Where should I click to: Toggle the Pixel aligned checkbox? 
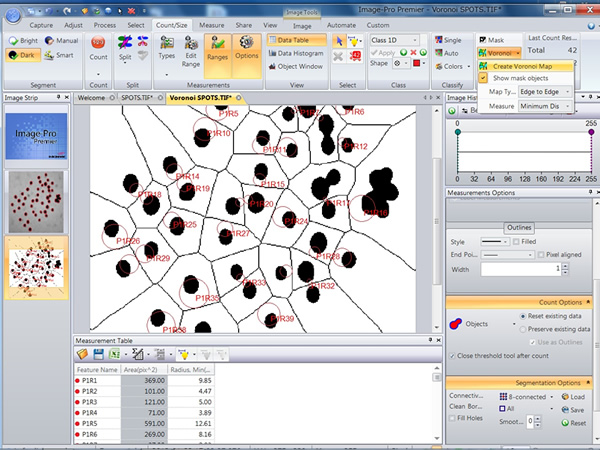click(x=541, y=255)
